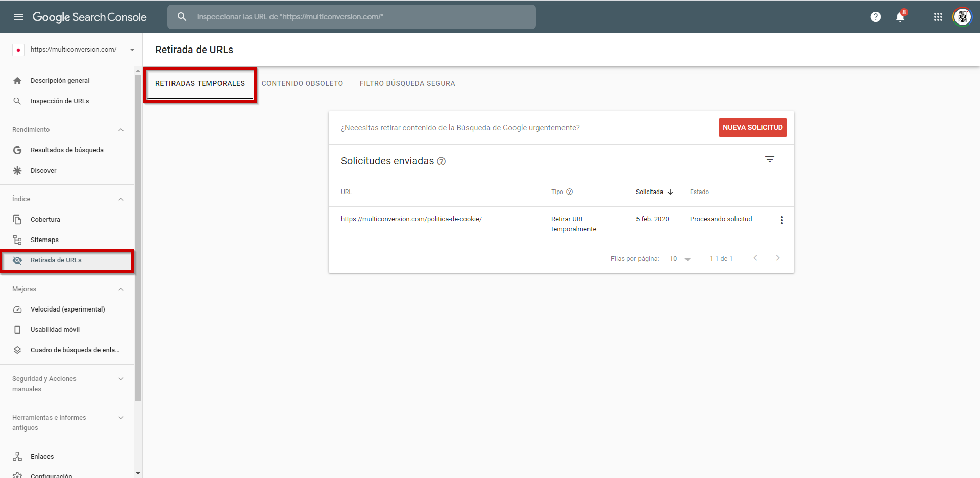Click the speedometer Velocidad icon
980x478 pixels.
(17, 309)
